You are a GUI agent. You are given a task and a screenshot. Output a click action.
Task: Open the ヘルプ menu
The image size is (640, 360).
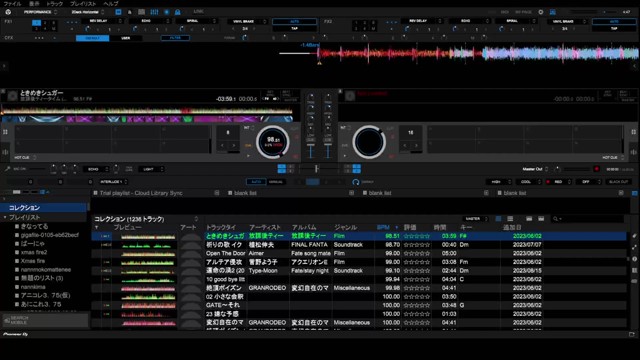tap(111, 4)
